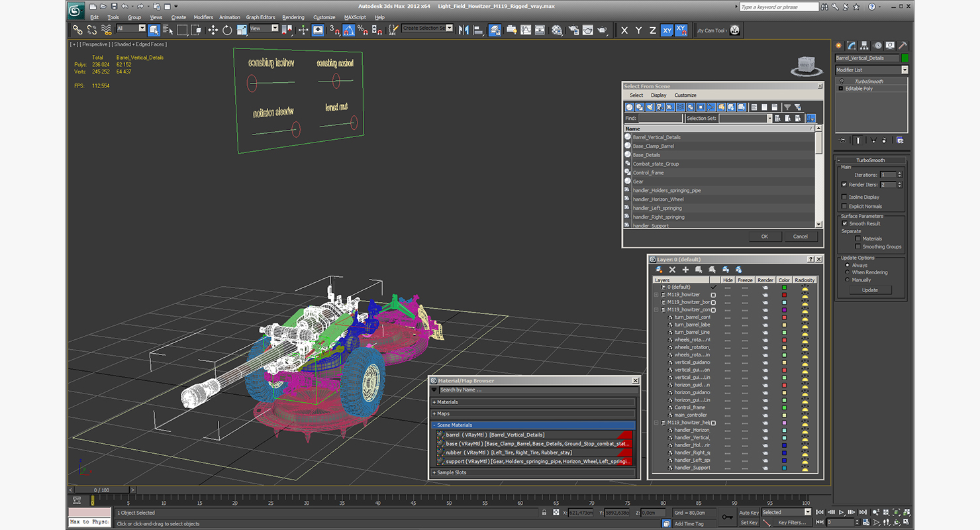Open the Modifiers menu
Image resolution: width=980 pixels, height=530 pixels.
203,17
